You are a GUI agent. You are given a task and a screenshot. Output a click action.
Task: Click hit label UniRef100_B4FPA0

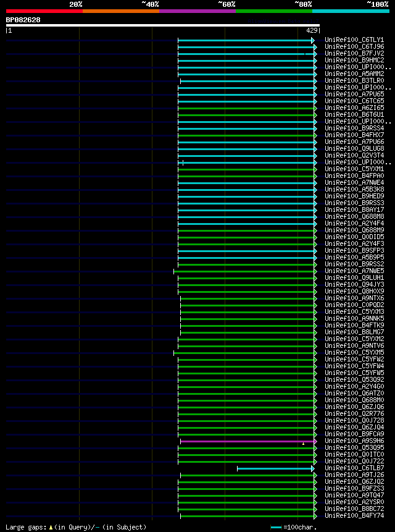pyautogui.click(x=354, y=175)
